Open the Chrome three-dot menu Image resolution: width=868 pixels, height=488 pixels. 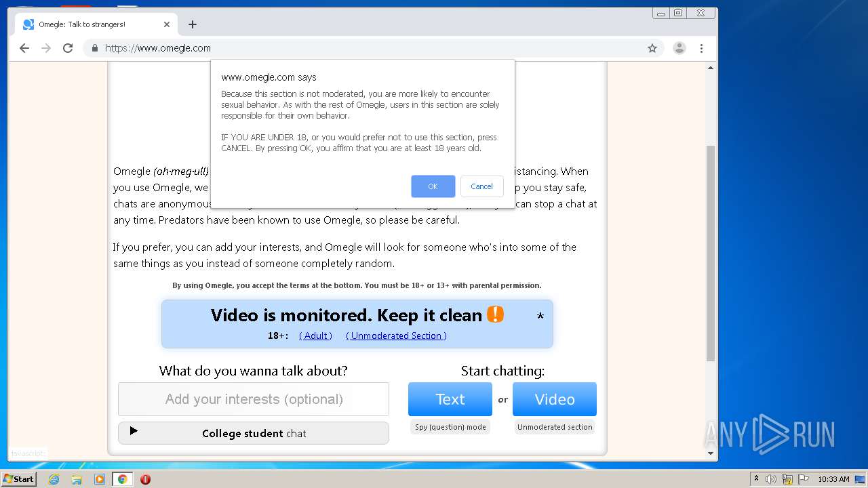pos(701,48)
